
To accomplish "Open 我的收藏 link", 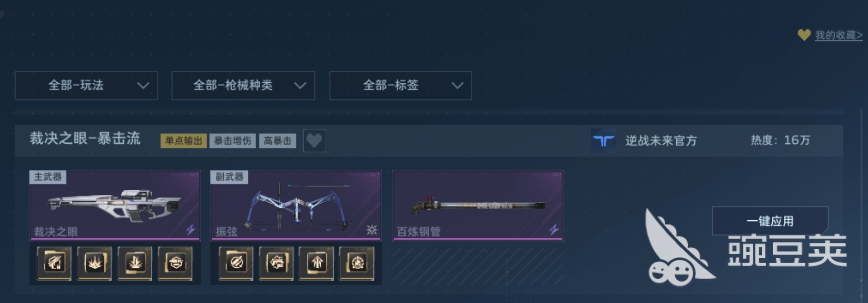I will pos(838,35).
